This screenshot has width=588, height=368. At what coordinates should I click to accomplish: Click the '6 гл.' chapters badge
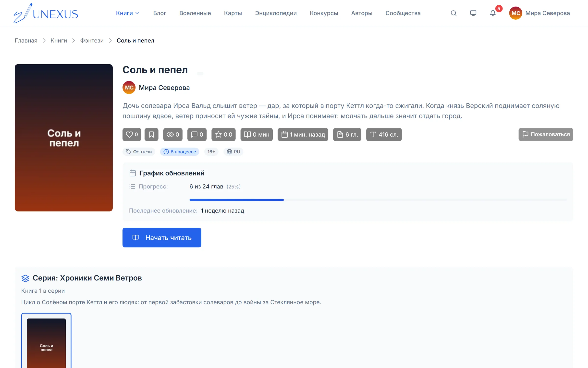coord(347,134)
